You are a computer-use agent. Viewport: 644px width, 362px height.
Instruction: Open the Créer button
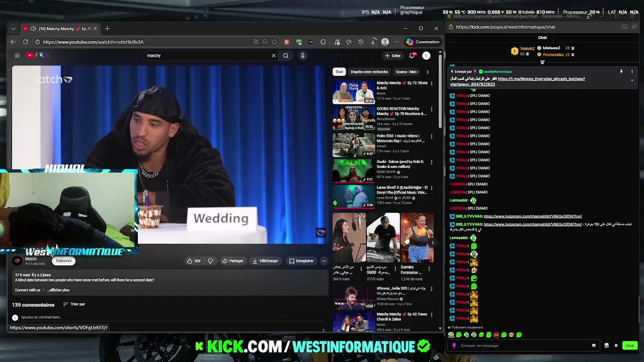(392, 55)
